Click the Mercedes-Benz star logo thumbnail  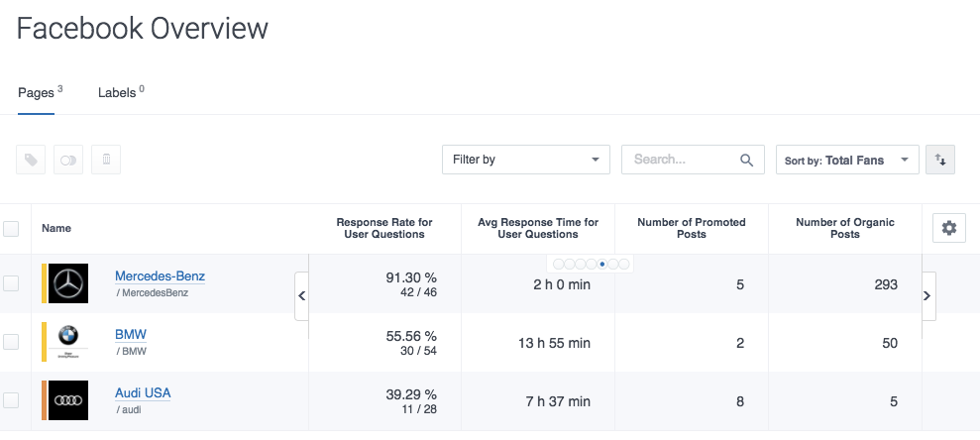tap(68, 283)
